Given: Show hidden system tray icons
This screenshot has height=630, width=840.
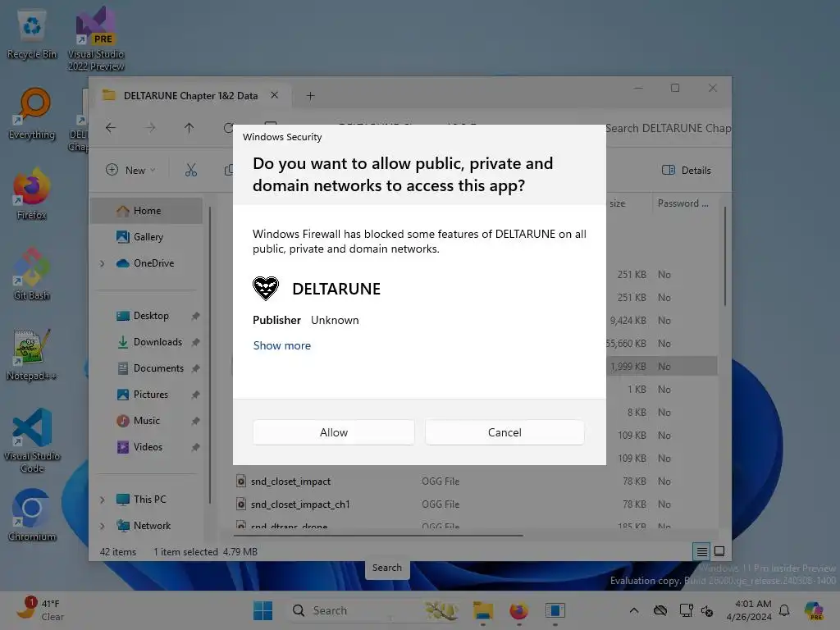Looking at the screenshot, I should (634, 610).
